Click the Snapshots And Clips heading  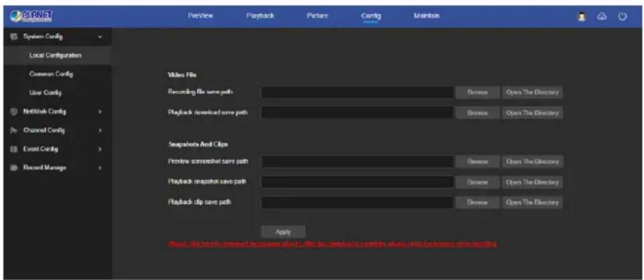(198, 144)
